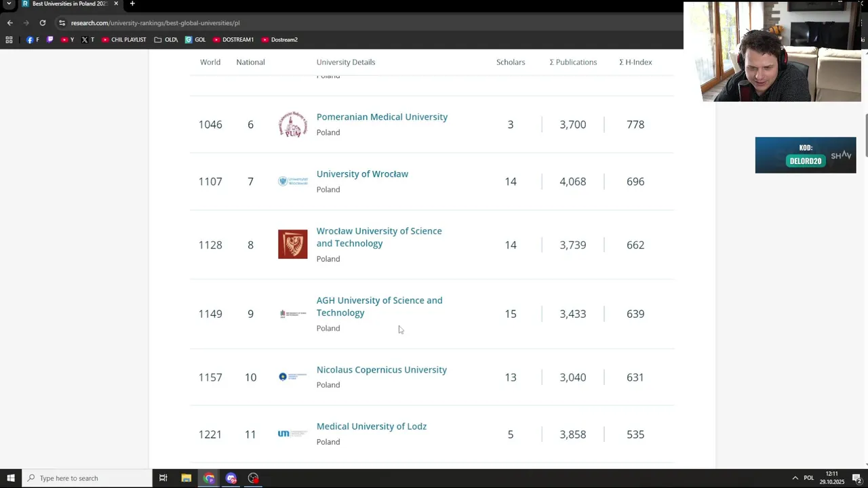Click world rank value 1046

[210, 125]
